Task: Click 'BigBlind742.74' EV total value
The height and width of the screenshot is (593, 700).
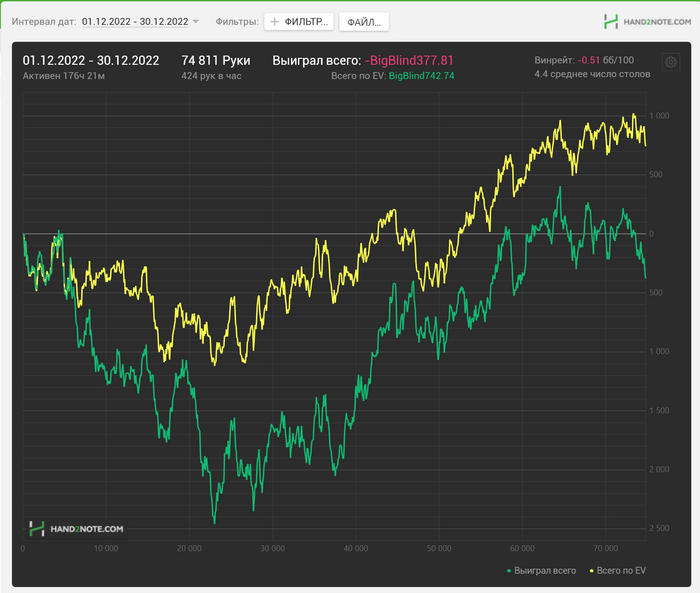Action: point(421,76)
